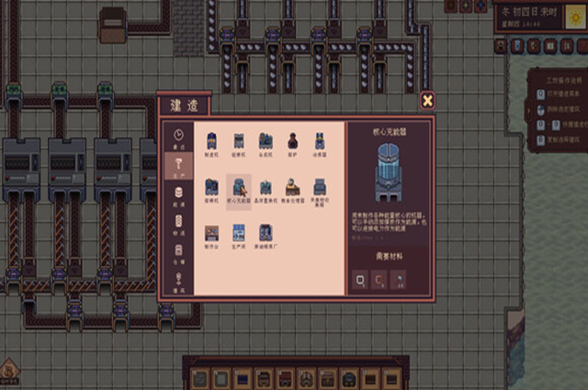The image size is (588, 390).
Task: Click the mouse icon hint in help panel
Action: [x=540, y=110]
